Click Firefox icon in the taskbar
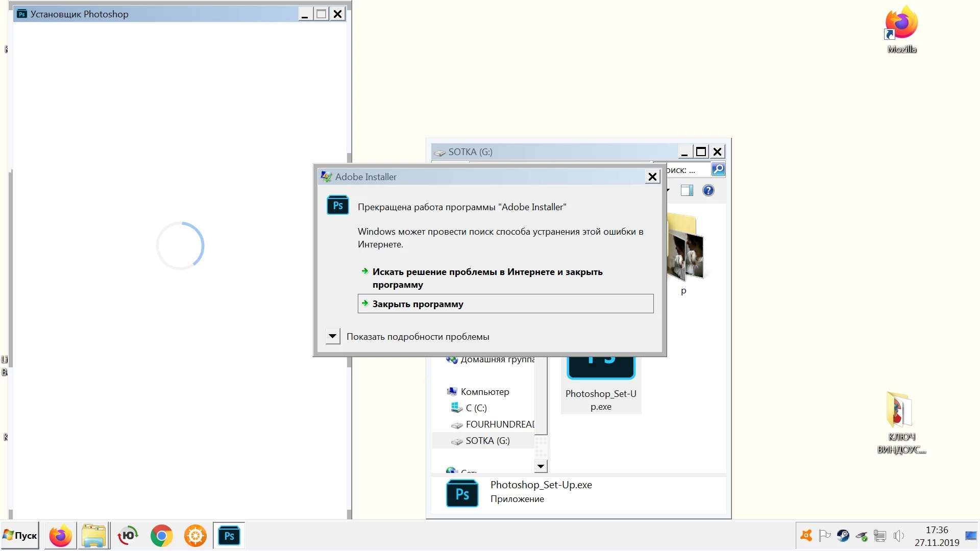The height and width of the screenshot is (551, 980). pos(60,536)
